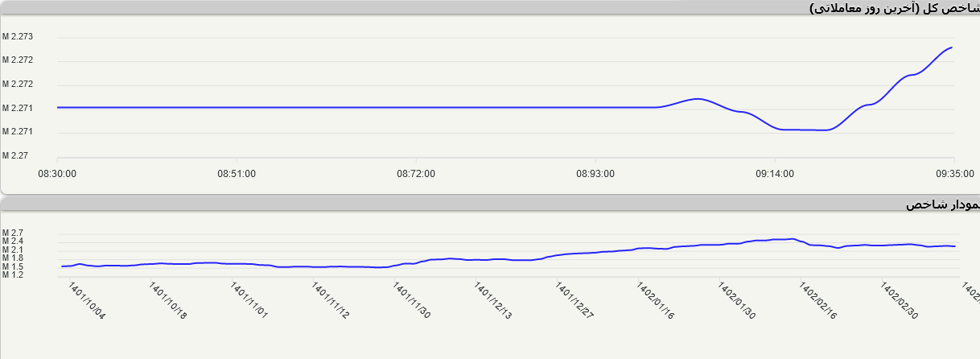Select the 1402/01/16 date label
The image size is (980, 359).
(657, 301)
